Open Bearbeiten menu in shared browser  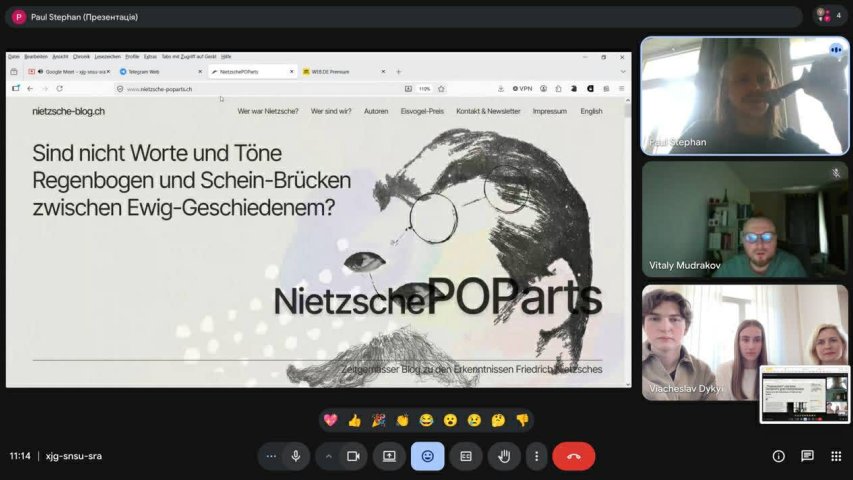(x=36, y=57)
